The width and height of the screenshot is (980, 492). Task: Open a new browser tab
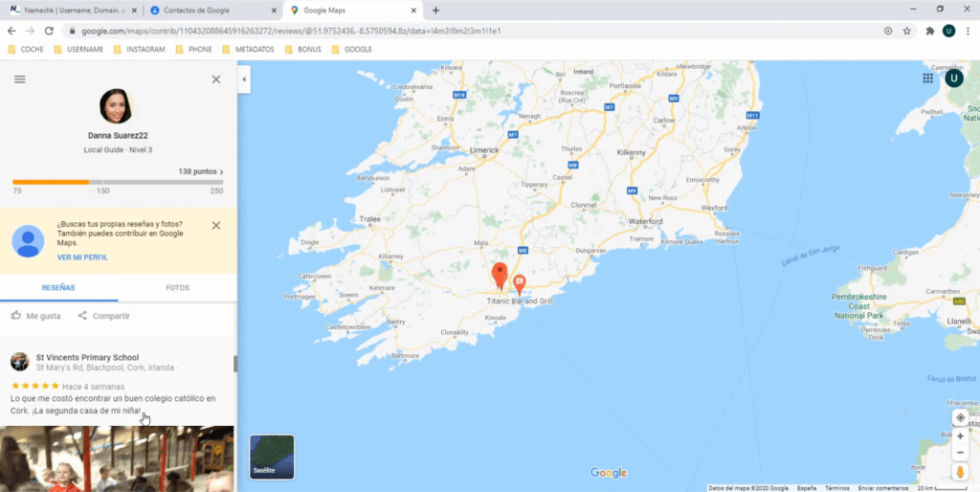click(435, 11)
